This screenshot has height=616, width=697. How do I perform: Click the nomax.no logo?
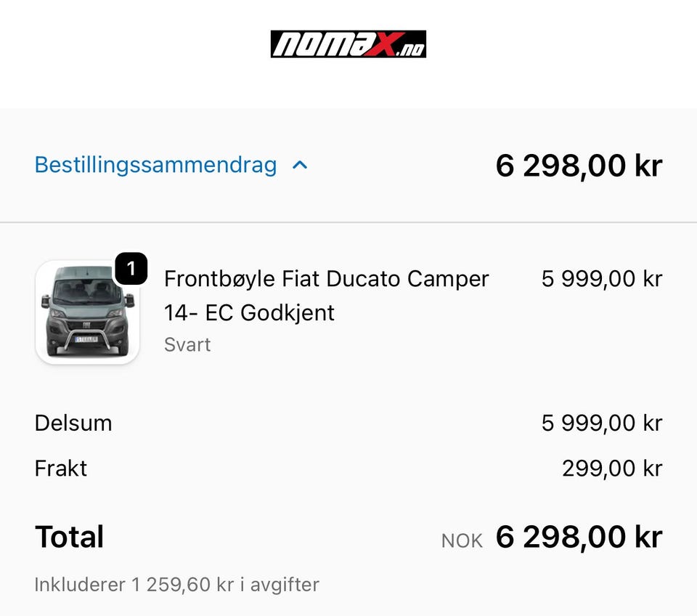point(348,44)
